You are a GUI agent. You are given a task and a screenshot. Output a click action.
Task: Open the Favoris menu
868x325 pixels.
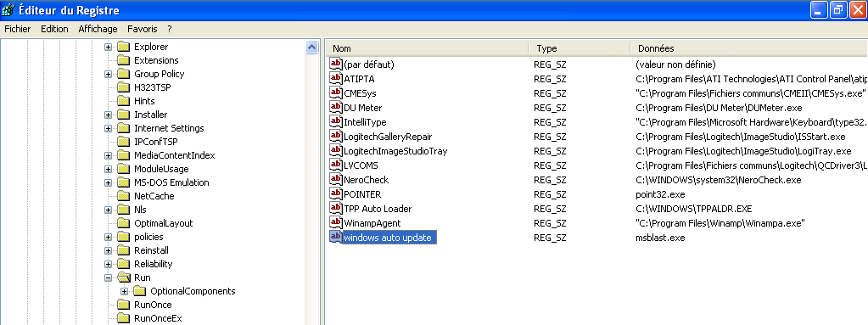[143, 29]
